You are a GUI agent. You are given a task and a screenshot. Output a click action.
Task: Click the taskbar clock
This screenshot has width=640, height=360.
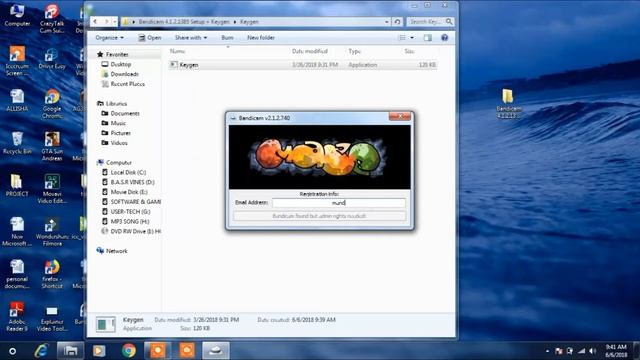616,351
